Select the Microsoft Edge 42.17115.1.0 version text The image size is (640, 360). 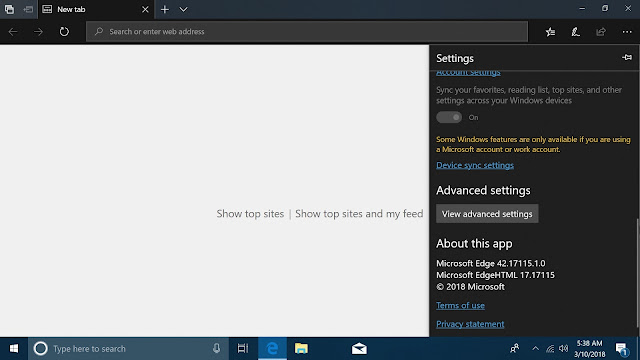pyautogui.click(x=491, y=263)
